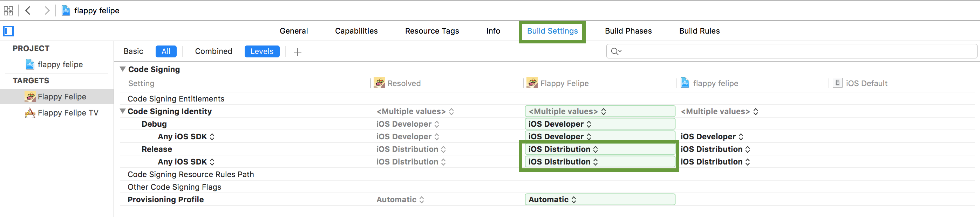
Task: Collapse the Code Signing Identity row
Action: point(123,111)
